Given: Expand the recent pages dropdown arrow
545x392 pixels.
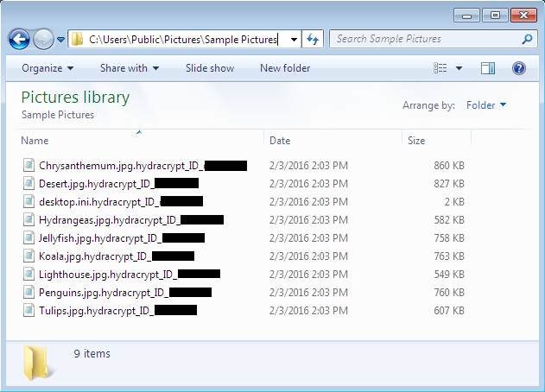Looking at the screenshot, I should (60, 40).
